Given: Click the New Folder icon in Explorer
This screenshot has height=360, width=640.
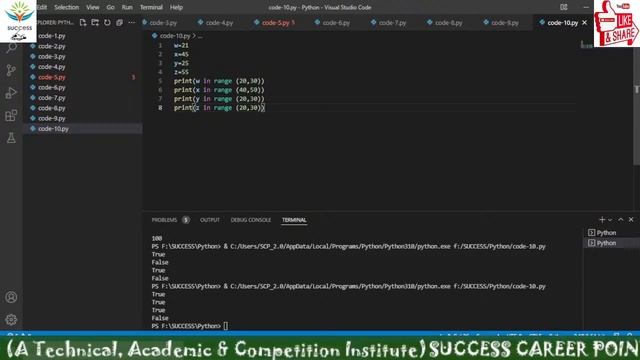Looking at the screenshot, I should pyautogui.click(x=95, y=22).
